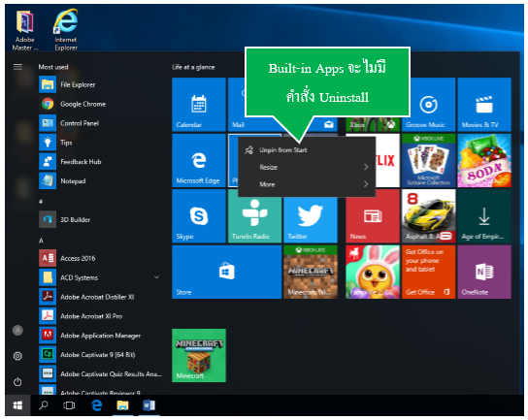
Task: Open the Skype tile
Action: 199,216
